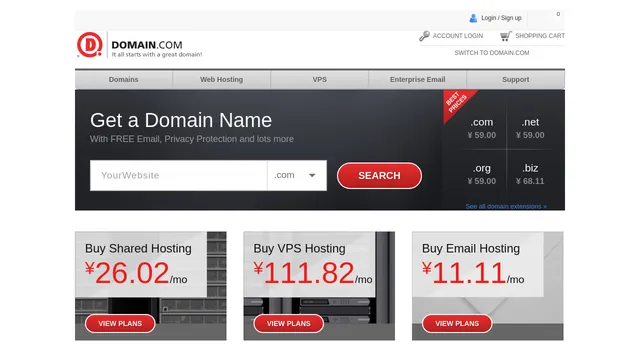The height and width of the screenshot is (360, 640).
Task: Open the SHOPPING CART link
Action: tap(540, 36)
